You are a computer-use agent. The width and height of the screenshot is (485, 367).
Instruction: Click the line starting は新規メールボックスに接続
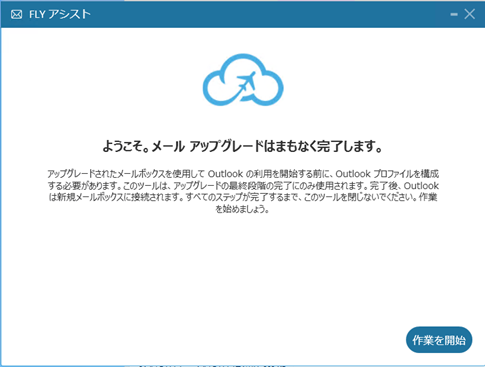(x=243, y=197)
